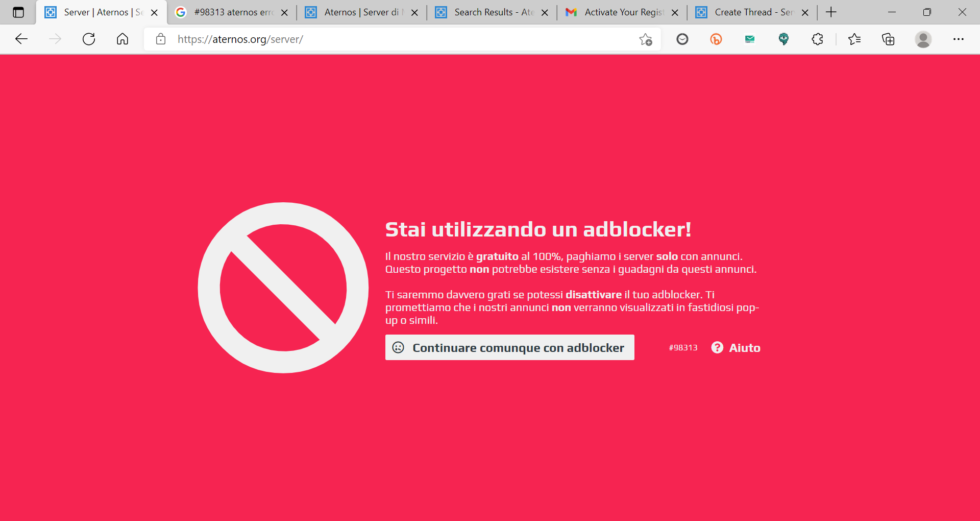Minimize the browser window
The height and width of the screenshot is (521, 980).
892,12
